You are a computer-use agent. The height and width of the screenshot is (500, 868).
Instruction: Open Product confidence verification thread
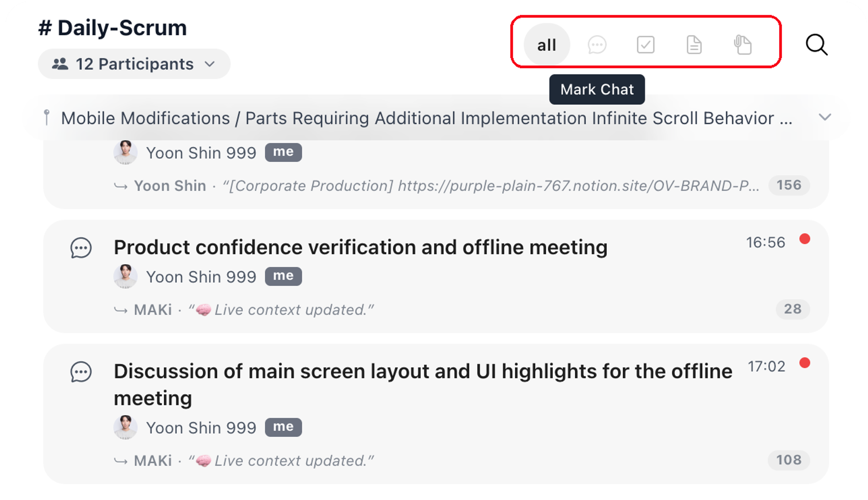[361, 247]
